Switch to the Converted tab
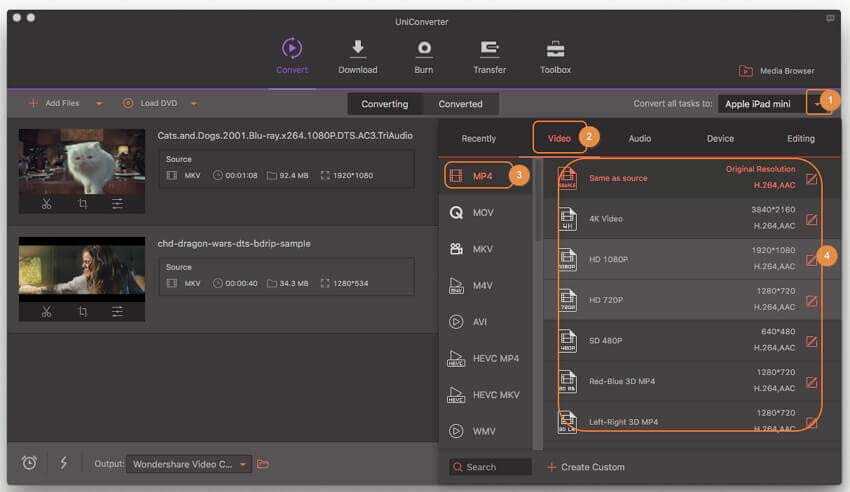 point(460,103)
